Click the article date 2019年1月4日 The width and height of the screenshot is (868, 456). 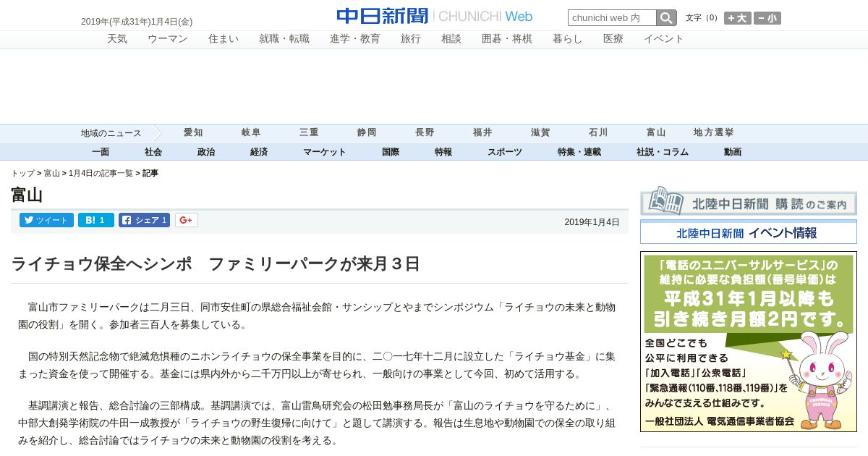click(x=592, y=222)
